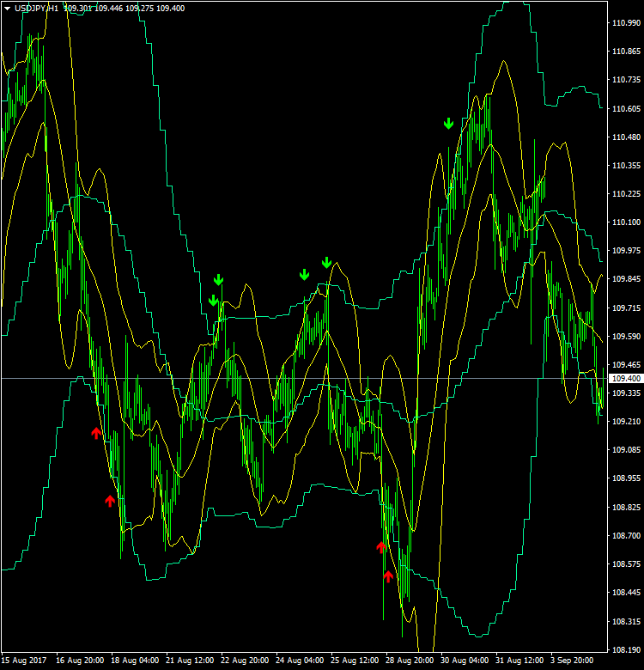Click the 30 Aug 04:00 time label
Image resolution: width=644 pixels, height=670 pixels.
[465, 661]
